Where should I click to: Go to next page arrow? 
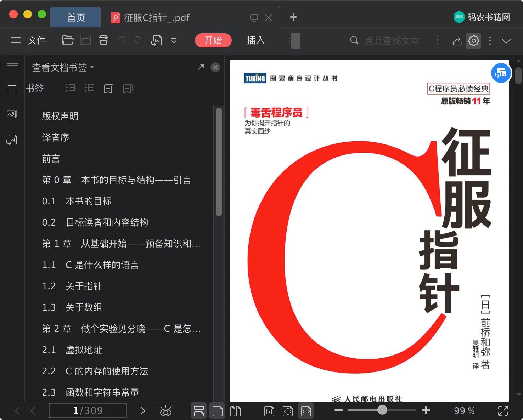coord(143,411)
